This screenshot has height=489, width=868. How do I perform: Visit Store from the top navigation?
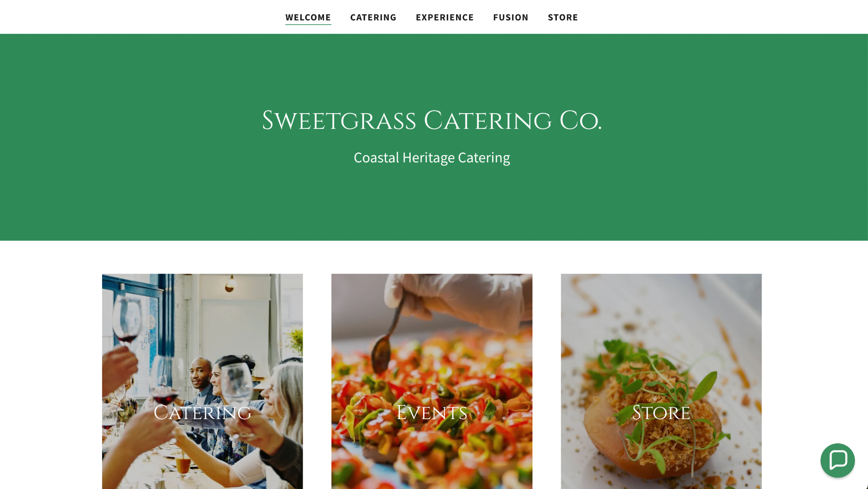563,17
